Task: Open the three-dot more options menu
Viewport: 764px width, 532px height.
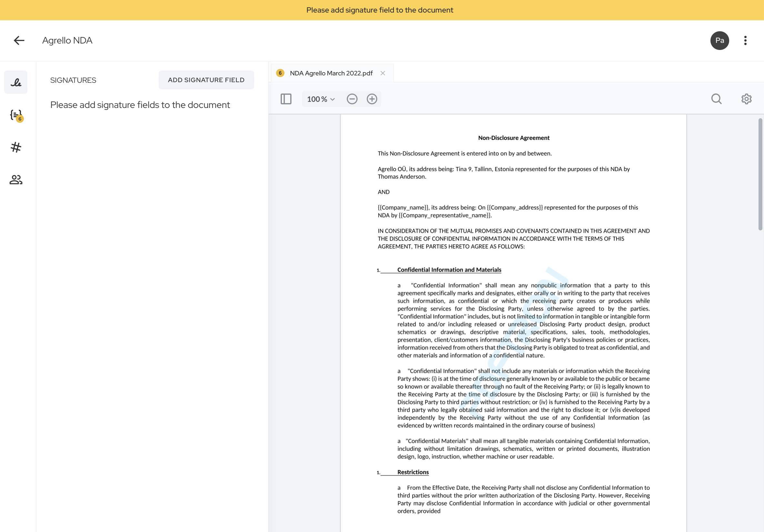Action: 745,41
